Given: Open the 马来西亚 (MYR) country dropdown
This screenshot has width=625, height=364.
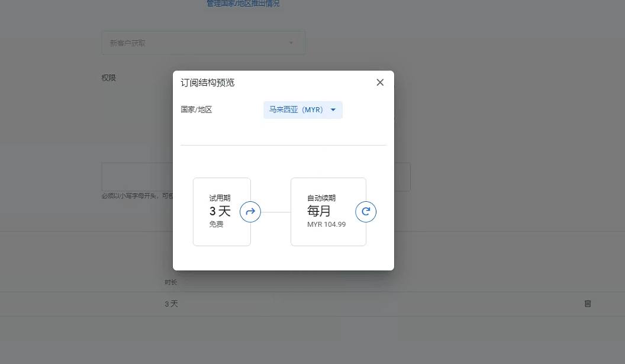Looking at the screenshot, I should pos(303,109).
